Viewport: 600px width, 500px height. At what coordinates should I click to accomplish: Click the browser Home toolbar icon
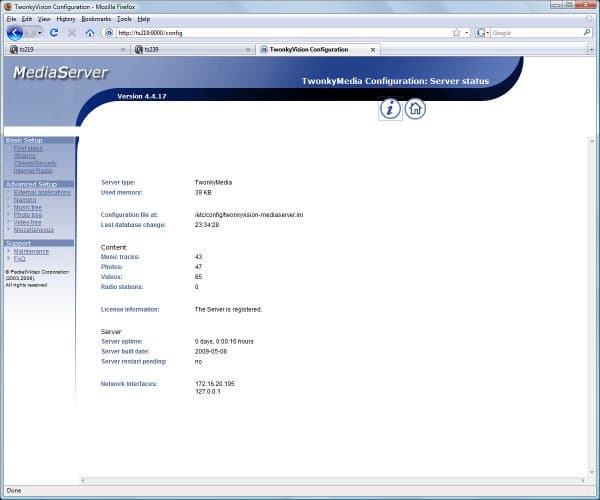point(90,33)
